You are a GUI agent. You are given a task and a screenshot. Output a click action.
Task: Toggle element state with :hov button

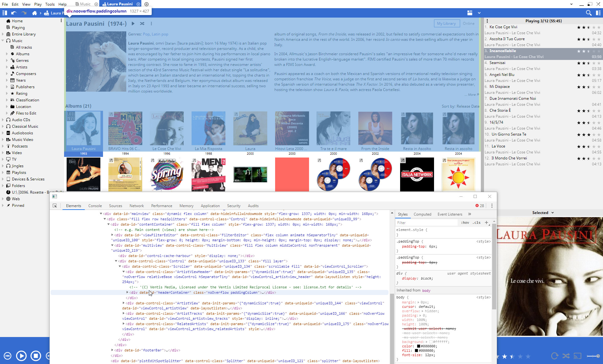click(x=465, y=222)
